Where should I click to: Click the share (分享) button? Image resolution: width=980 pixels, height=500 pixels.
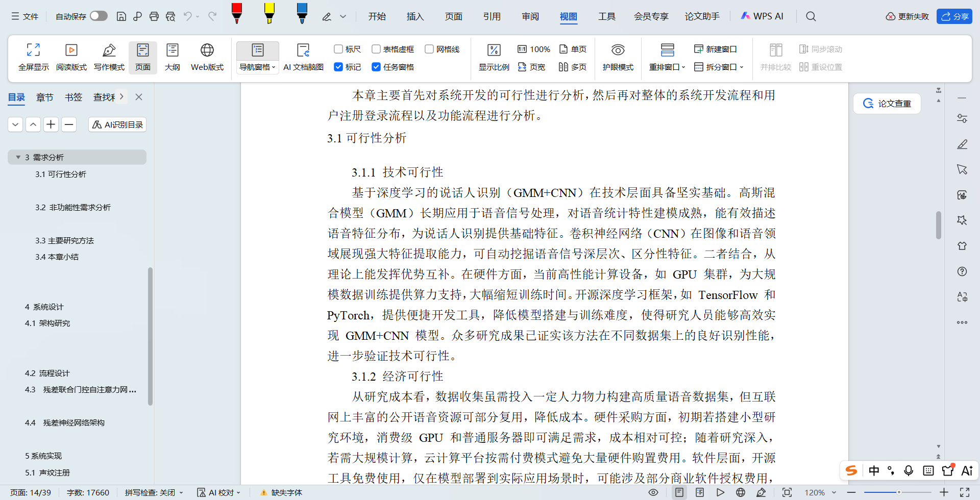pyautogui.click(x=954, y=16)
